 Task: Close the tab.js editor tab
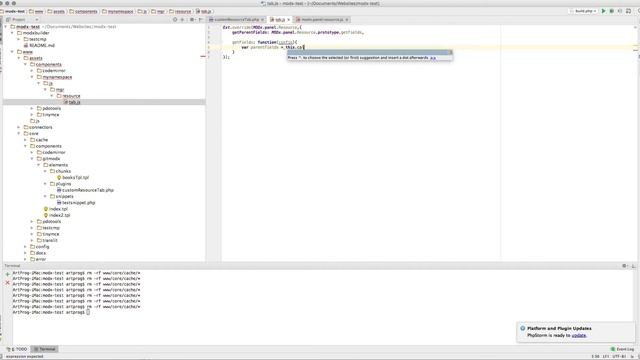point(289,20)
